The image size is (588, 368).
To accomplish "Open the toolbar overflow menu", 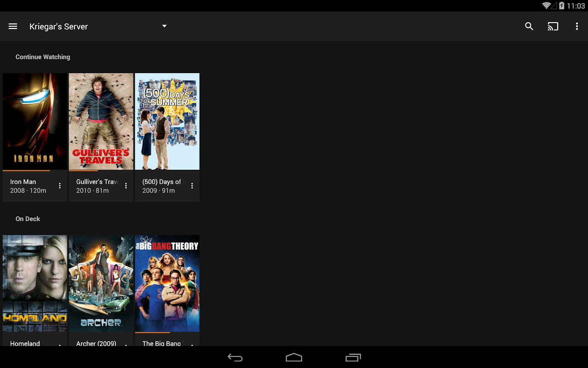I will point(577,26).
